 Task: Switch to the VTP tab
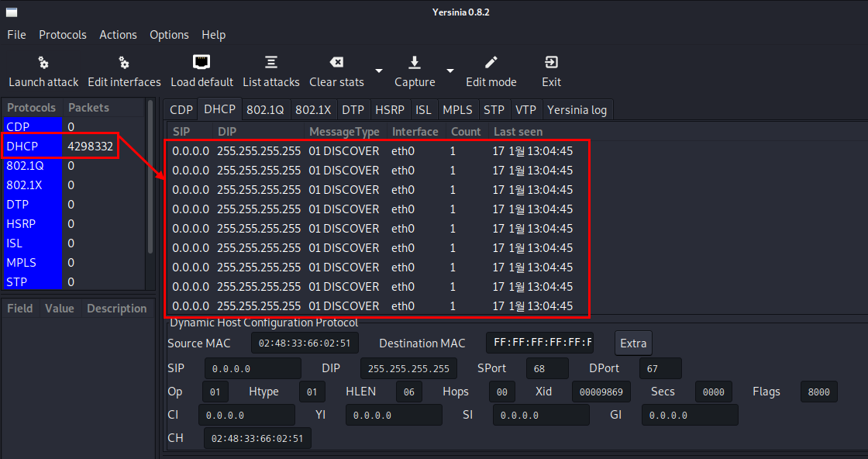tap(525, 109)
